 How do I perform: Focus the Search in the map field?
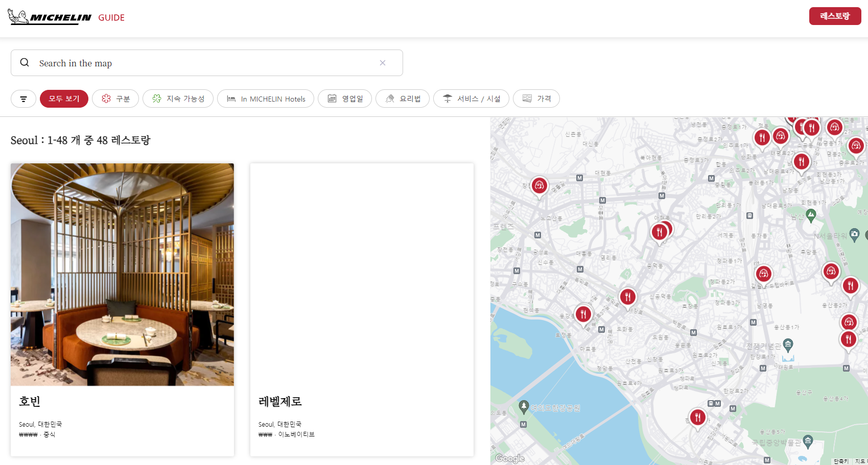click(207, 63)
